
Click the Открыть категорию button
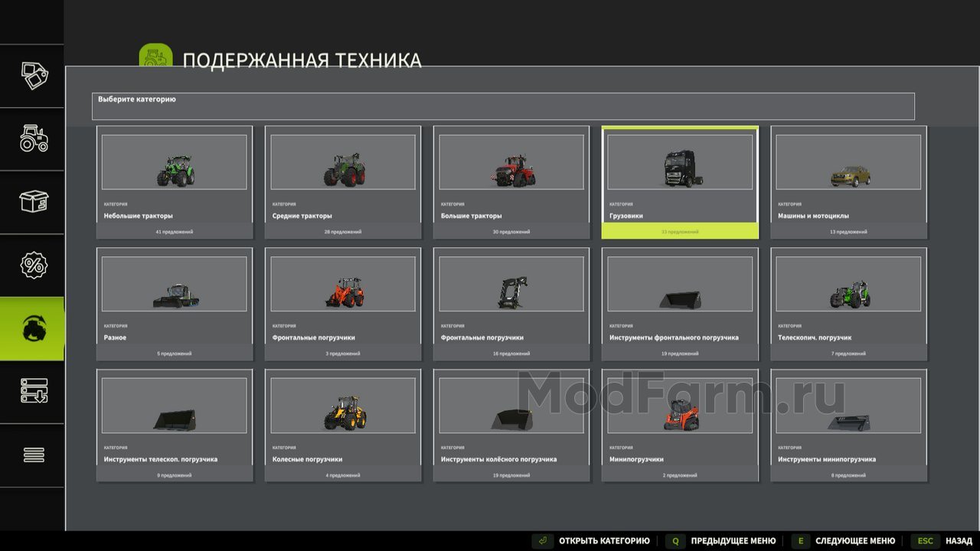tap(591, 541)
